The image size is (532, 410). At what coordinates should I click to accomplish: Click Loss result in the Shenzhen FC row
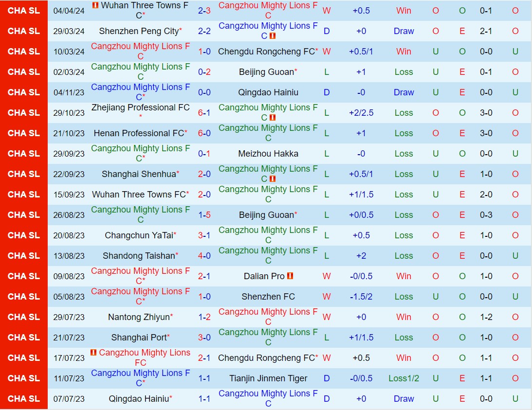click(x=404, y=296)
